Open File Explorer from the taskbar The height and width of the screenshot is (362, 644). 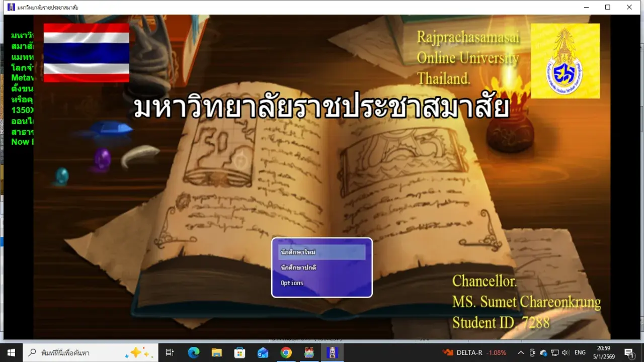(217, 352)
